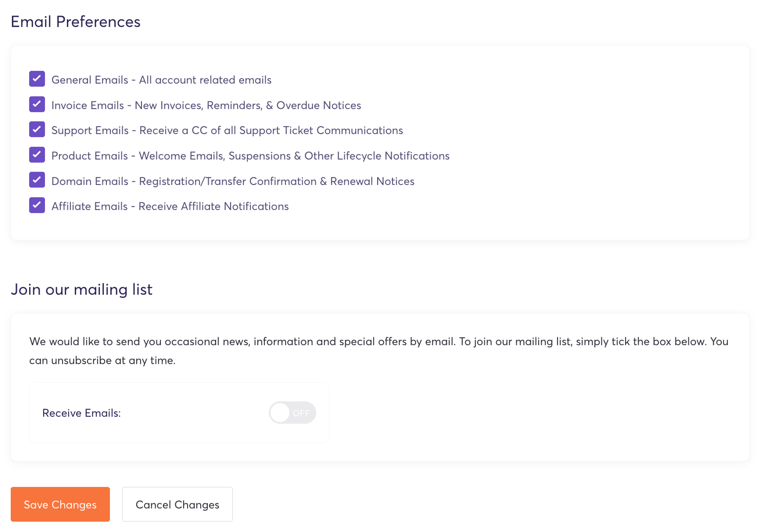761x532 pixels.
Task: Click the Product Emails label text
Action: [250, 156]
